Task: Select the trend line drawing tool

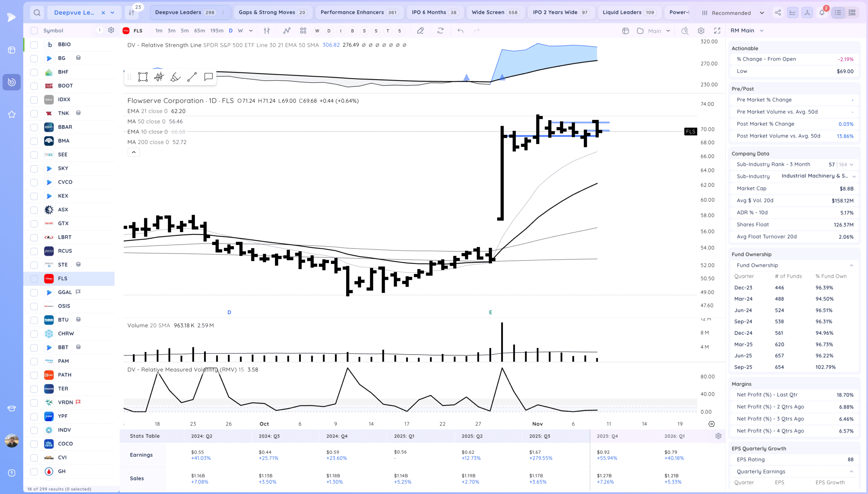Action: (192, 77)
